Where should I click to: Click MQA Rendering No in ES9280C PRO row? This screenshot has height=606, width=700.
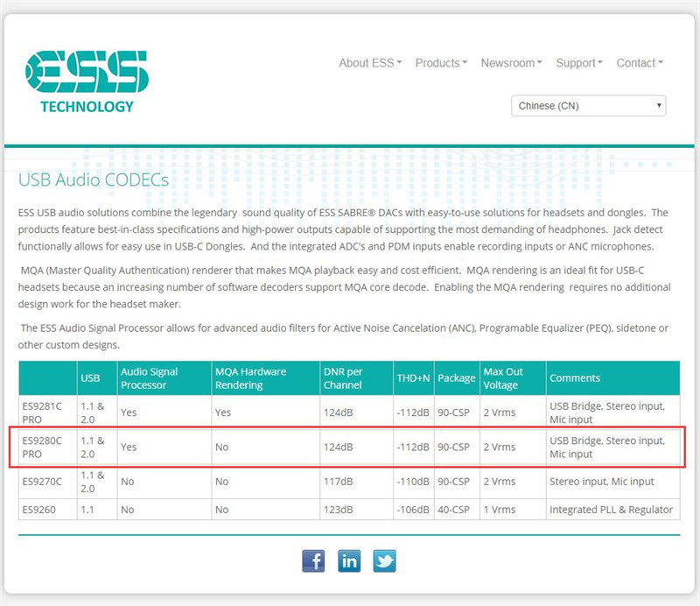pos(221,447)
